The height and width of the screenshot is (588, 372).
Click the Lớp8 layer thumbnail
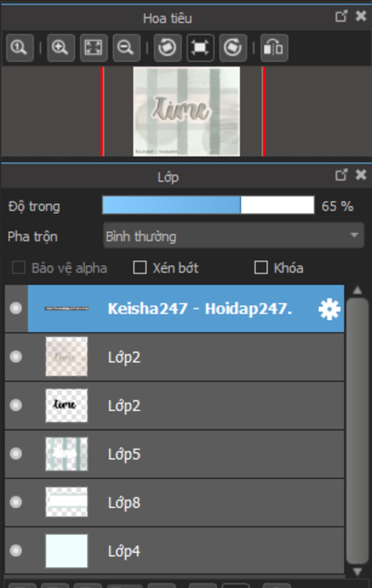(x=66, y=502)
